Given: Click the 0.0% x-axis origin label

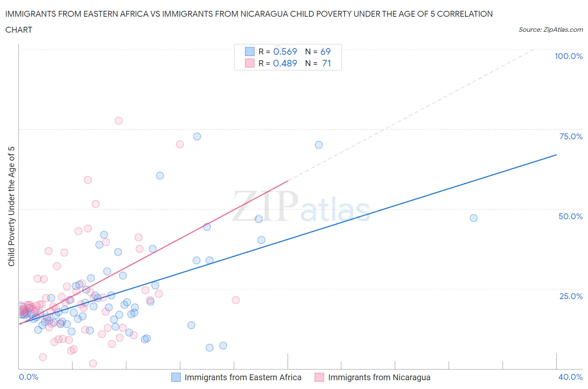Looking at the screenshot, I should 29,377.
